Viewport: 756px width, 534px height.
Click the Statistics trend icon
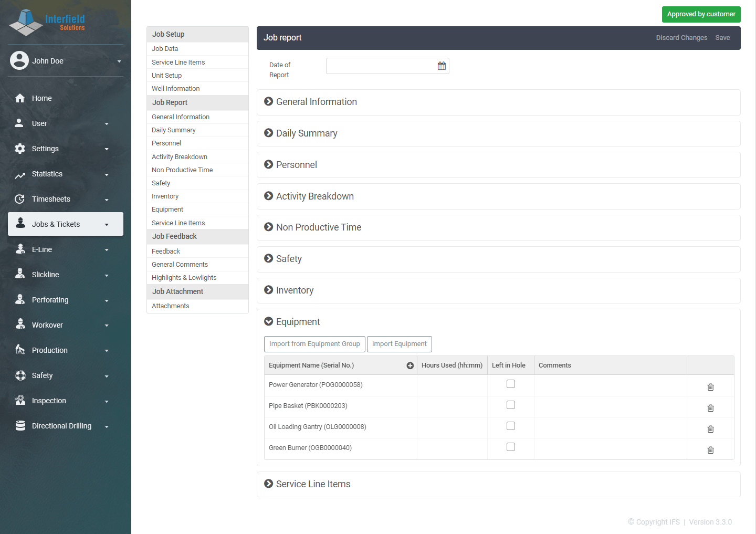[20, 176]
